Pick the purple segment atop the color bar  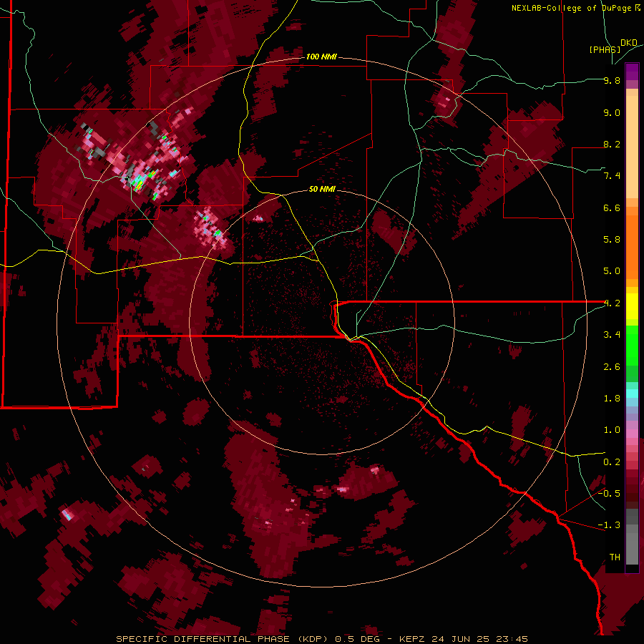pos(632,72)
